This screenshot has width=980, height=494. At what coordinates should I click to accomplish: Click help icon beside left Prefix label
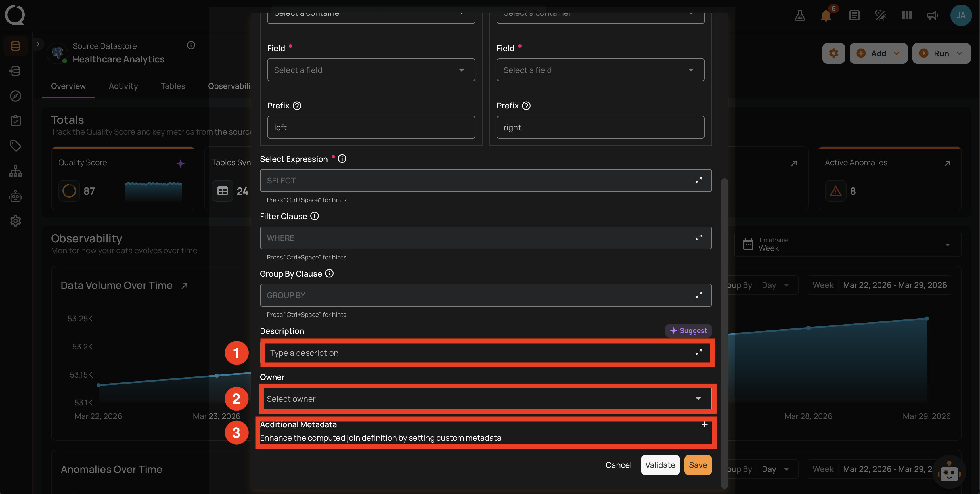(297, 106)
